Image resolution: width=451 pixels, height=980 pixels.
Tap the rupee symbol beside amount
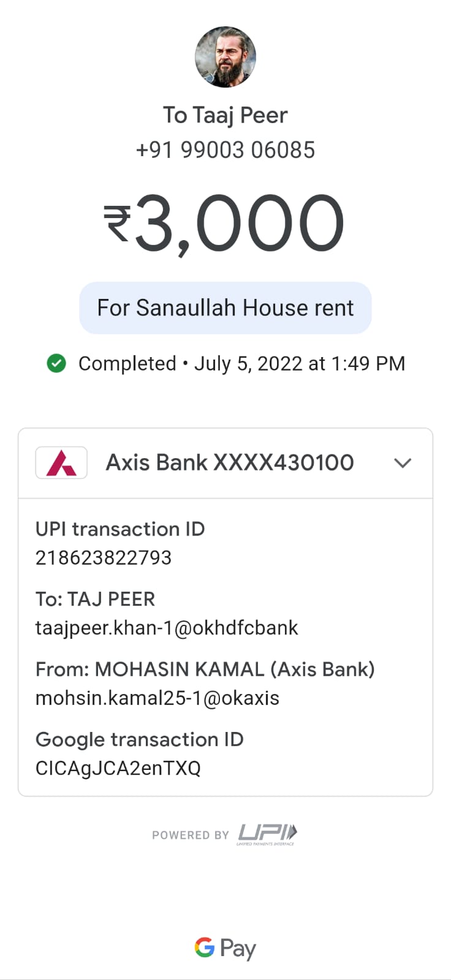click(117, 223)
